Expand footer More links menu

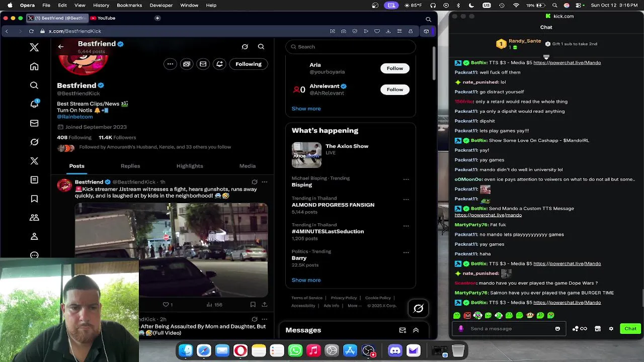(354, 306)
